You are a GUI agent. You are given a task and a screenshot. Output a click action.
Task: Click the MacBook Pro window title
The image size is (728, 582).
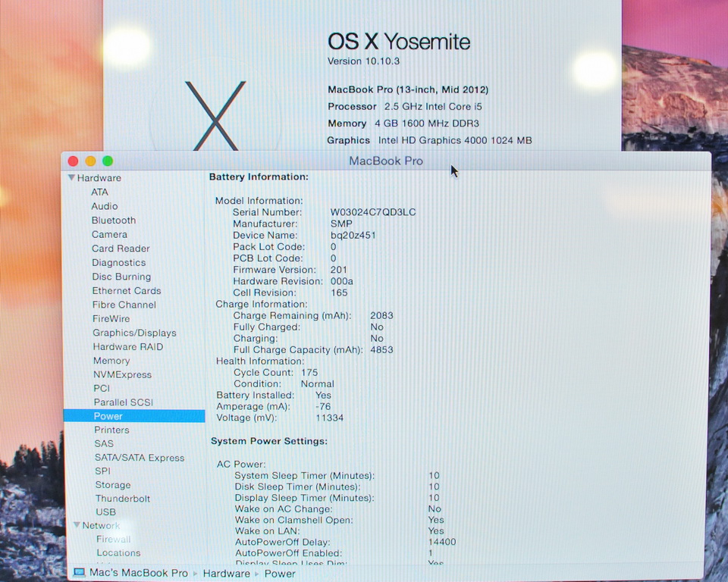386,161
